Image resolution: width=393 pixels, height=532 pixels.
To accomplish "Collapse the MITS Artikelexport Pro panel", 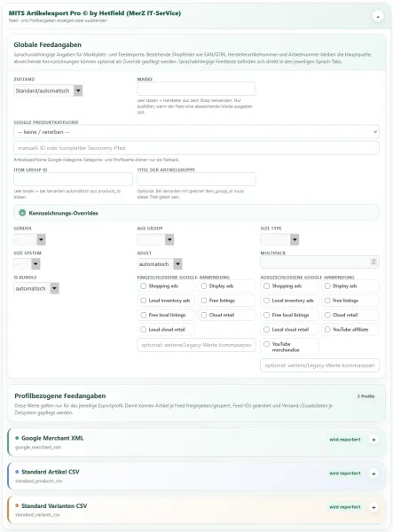I will 378,16.
